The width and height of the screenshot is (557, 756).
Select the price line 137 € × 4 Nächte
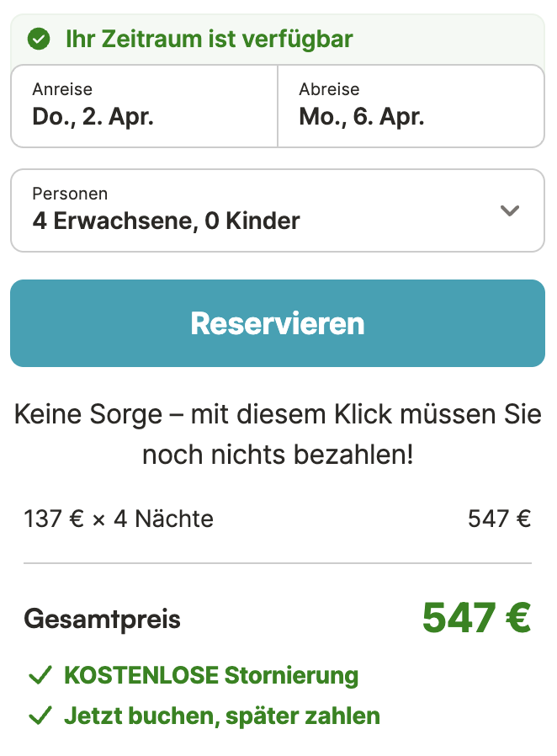[117, 519]
